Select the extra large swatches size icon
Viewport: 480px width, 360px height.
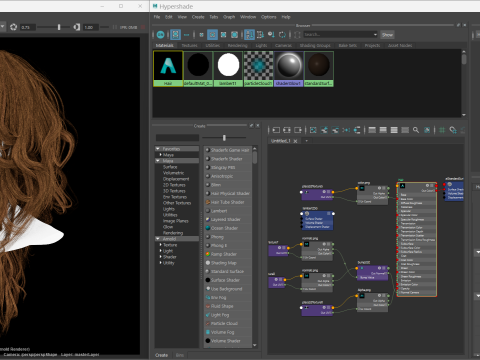point(234,35)
